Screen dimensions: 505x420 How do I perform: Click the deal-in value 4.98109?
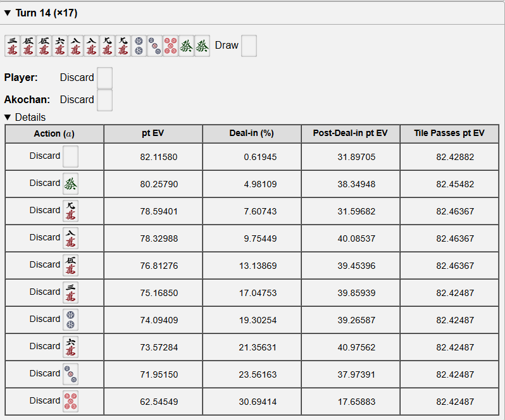(x=260, y=184)
